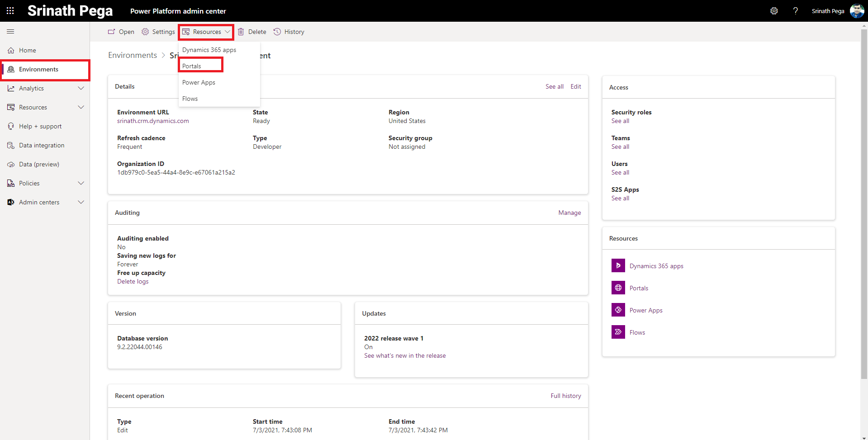The height and width of the screenshot is (440, 868).
Task: Expand the Analytics section in sidebar
Action: click(81, 89)
